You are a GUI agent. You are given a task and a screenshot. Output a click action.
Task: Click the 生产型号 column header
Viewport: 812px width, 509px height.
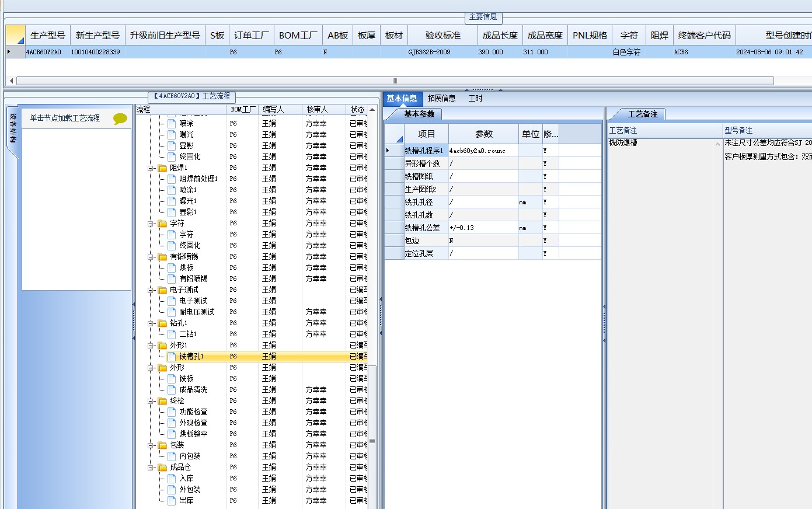[x=48, y=35]
